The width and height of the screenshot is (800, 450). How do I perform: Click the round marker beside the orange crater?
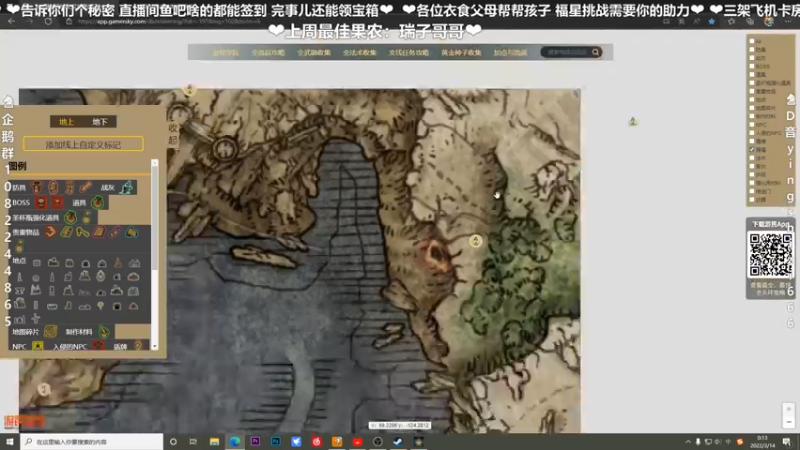pyautogui.click(x=476, y=241)
